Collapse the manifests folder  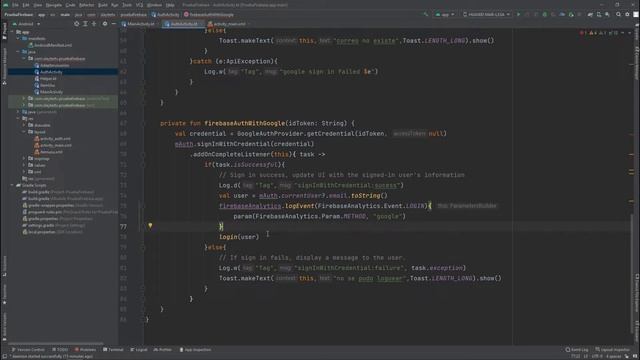[x=18, y=38]
